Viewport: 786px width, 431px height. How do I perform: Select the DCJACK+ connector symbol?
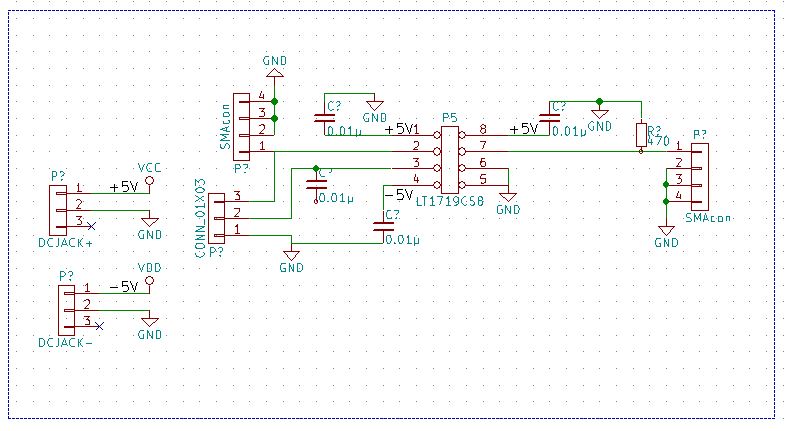[x=58, y=210]
